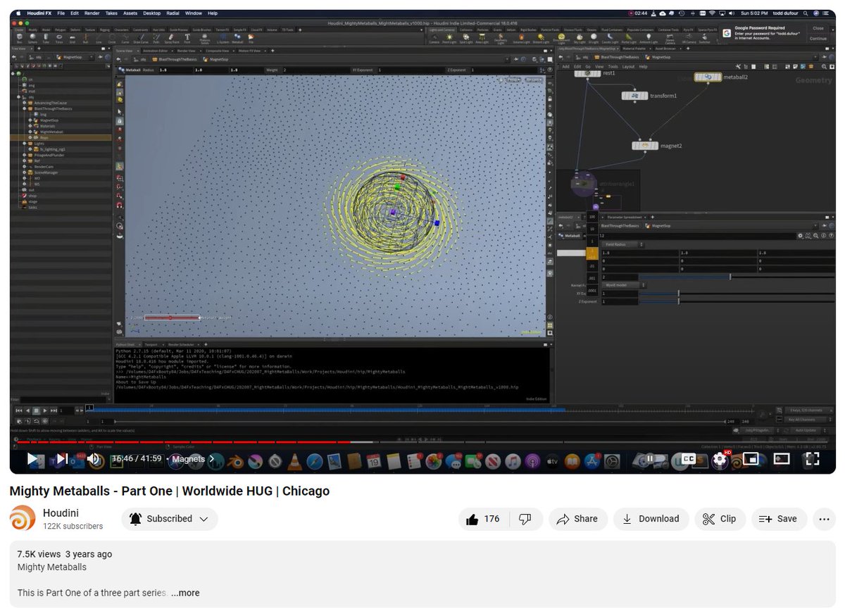
Task: Select the RenderCam tree item
Action: [x=44, y=166]
